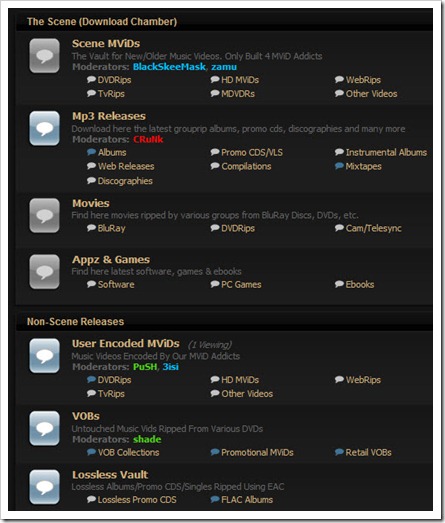View moderator shade's profile

[x=147, y=440]
